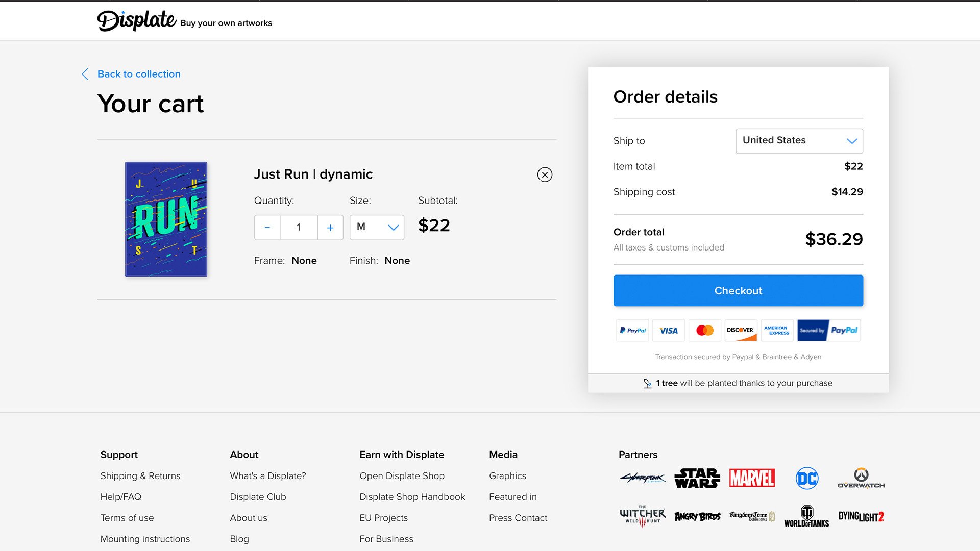Viewport: 980px width, 551px height.
Task: Click the $36.29 order total amount
Action: pyautogui.click(x=834, y=239)
